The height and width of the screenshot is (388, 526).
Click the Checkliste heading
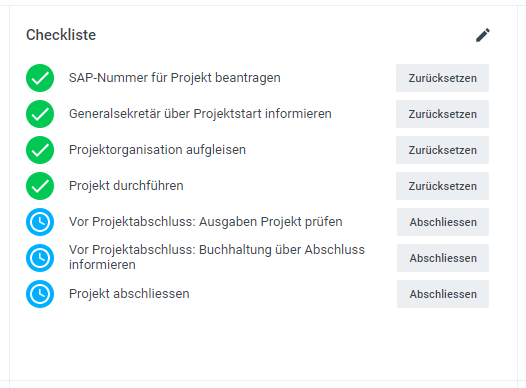pyautogui.click(x=61, y=35)
